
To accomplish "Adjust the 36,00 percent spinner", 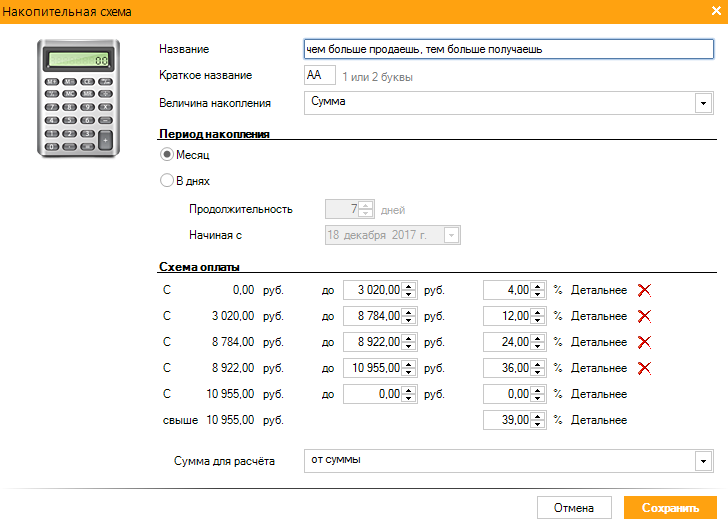I will click(537, 368).
